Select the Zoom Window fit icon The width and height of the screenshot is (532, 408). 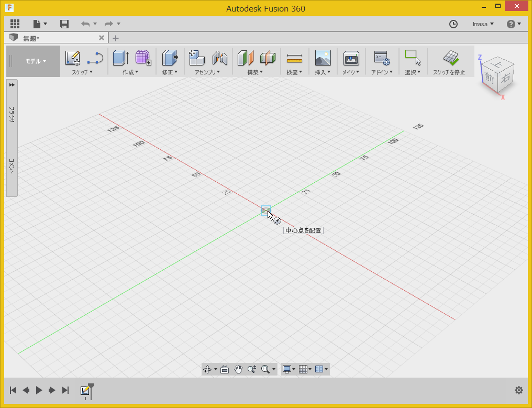(x=265, y=369)
